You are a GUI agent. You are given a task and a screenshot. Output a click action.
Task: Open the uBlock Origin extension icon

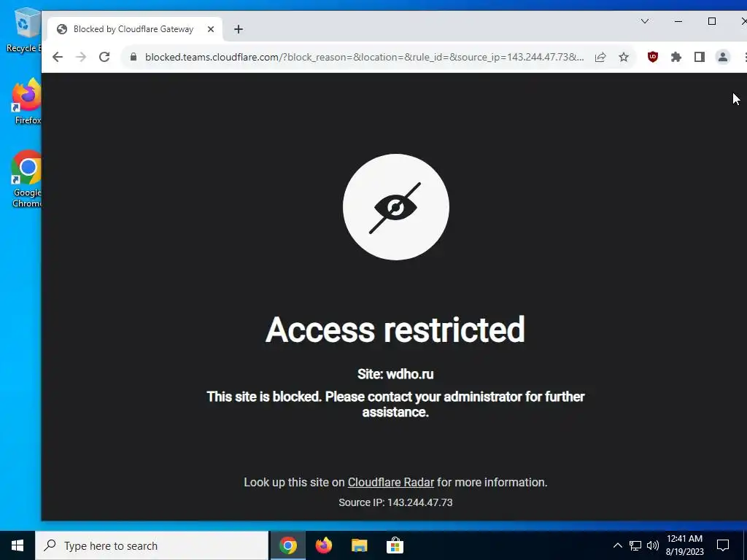653,57
